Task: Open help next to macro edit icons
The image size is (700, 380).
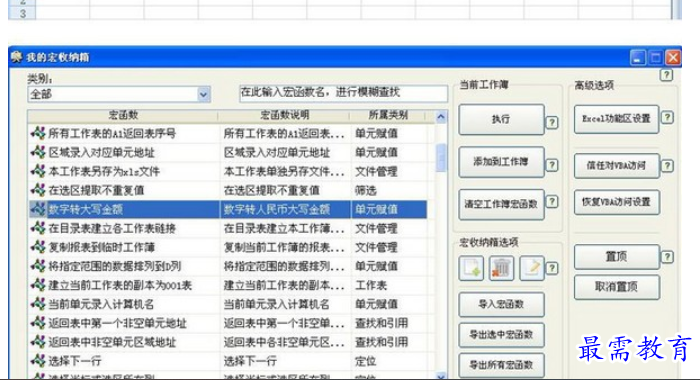Action: [x=552, y=268]
